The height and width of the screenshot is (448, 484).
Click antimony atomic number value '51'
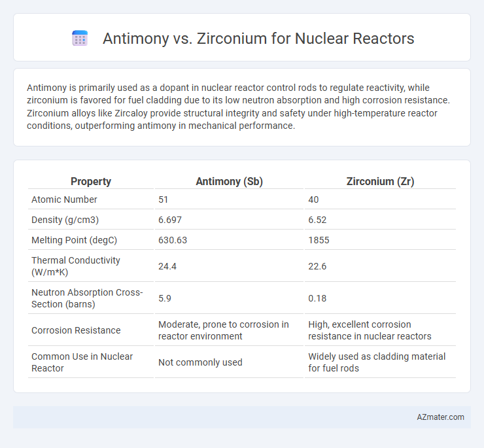[163, 199]
